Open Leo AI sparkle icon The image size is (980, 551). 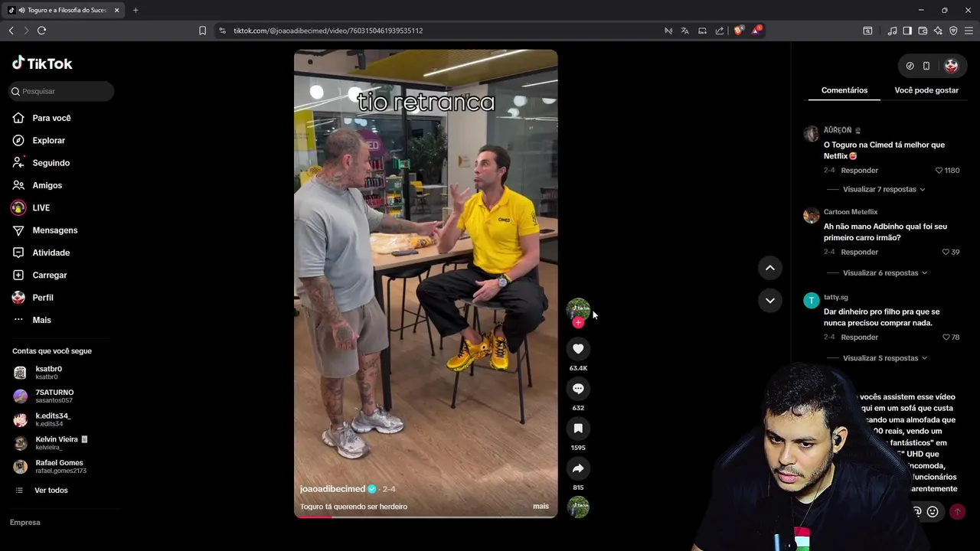(938, 31)
